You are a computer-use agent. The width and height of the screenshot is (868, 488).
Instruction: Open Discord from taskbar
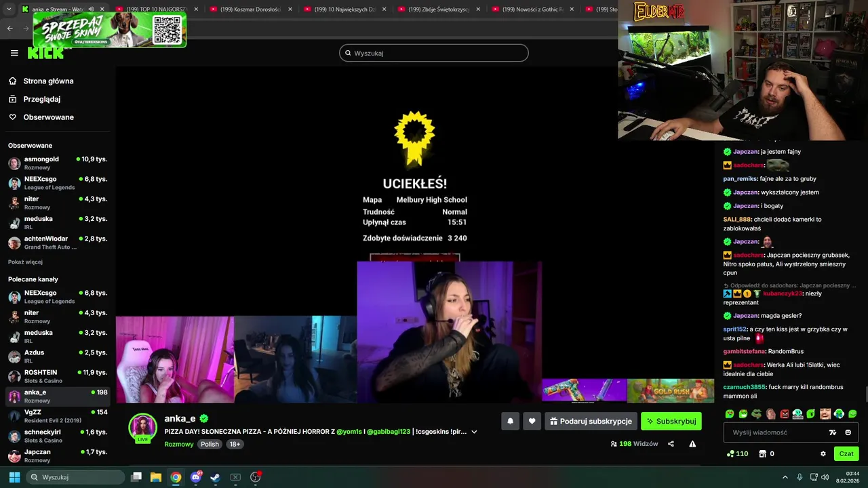(196, 477)
